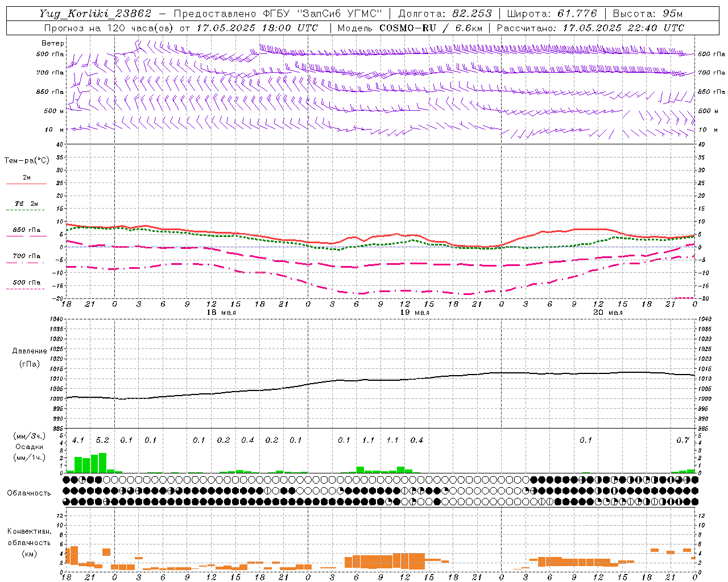Click the forecast start 17.05.2025 18:00 UTC
The image size is (728, 582).
click(x=258, y=28)
